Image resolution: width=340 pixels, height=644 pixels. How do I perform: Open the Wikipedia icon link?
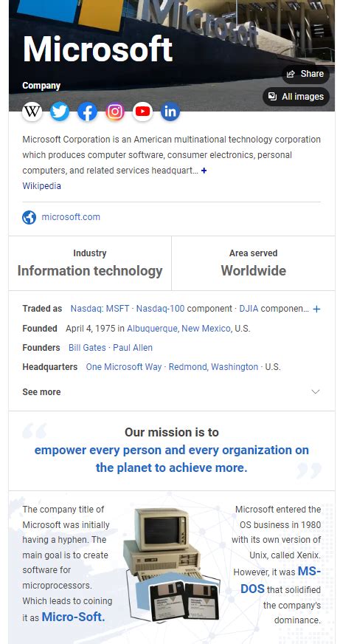32,112
